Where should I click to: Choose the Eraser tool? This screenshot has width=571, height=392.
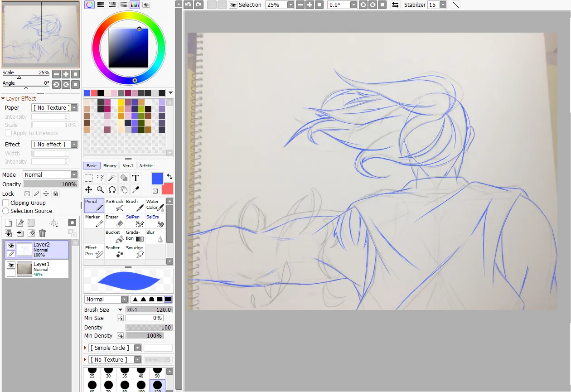(x=115, y=221)
